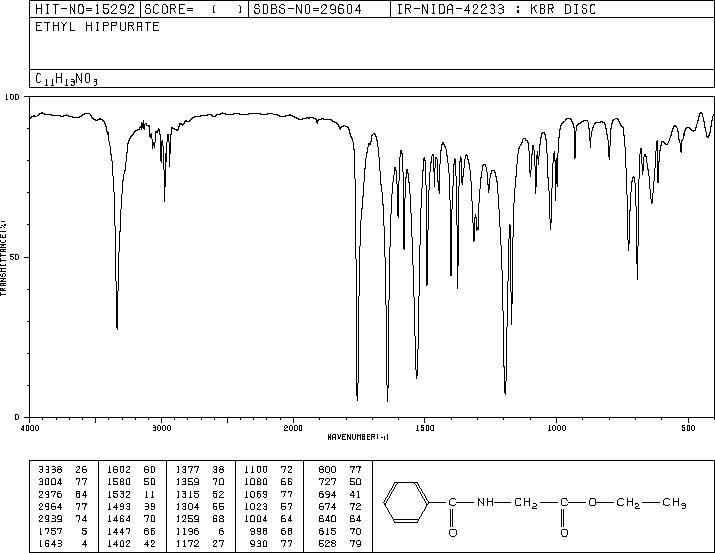Select the 2976 peak table entry
This screenshot has width=715, height=553.
pos(62,494)
